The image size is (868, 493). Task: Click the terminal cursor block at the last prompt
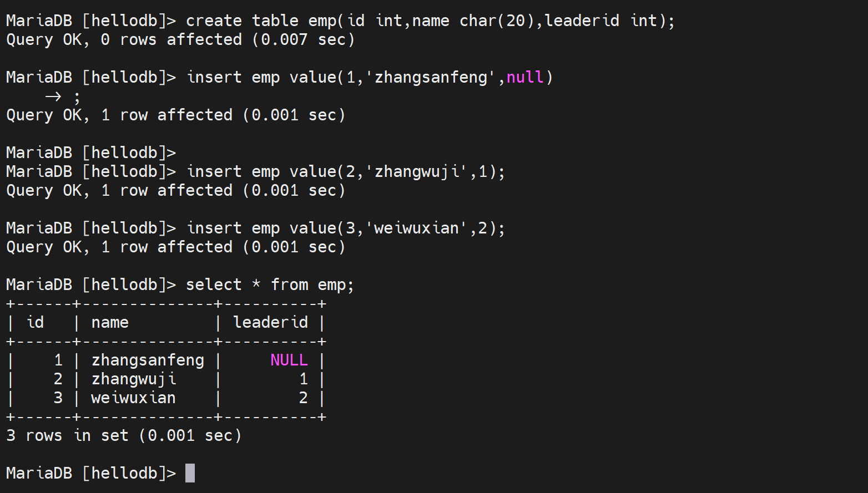pos(190,473)
